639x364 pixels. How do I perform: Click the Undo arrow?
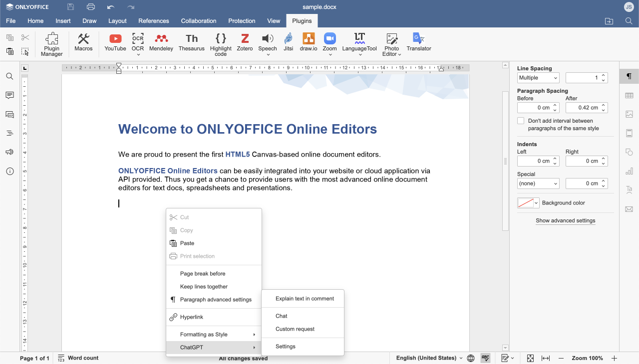point(111,7)
